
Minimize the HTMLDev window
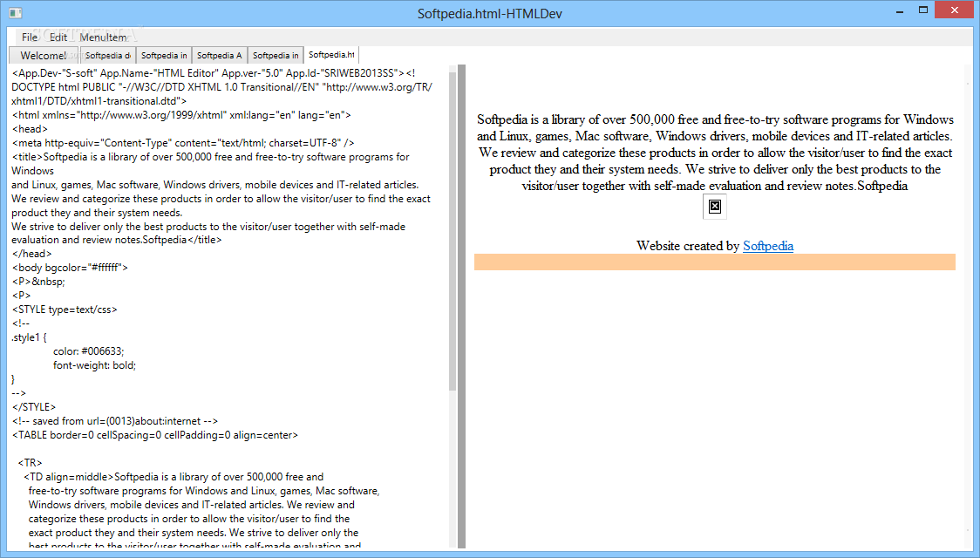point(900,10)
